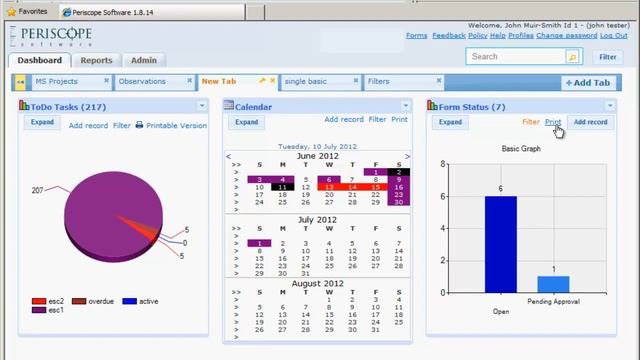Screen dimensions: 640x360
Task: Click the Open bar in Basic Graph
Action: click(x=501, y=244)
